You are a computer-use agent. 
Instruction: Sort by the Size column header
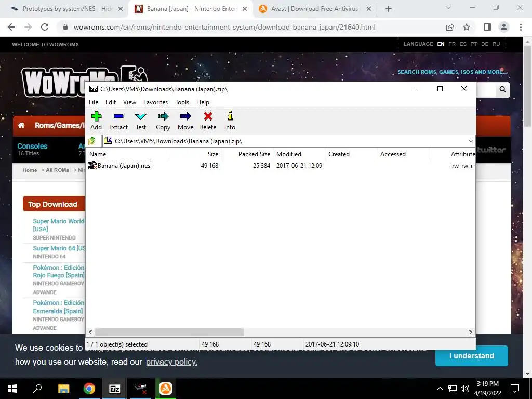[x=195, y=154]
